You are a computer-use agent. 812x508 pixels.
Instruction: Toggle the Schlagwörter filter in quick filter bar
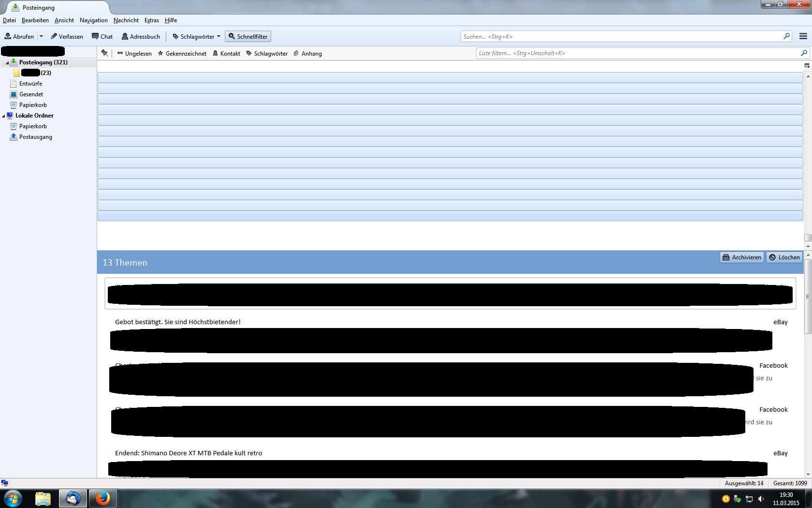tap(267, 54)
